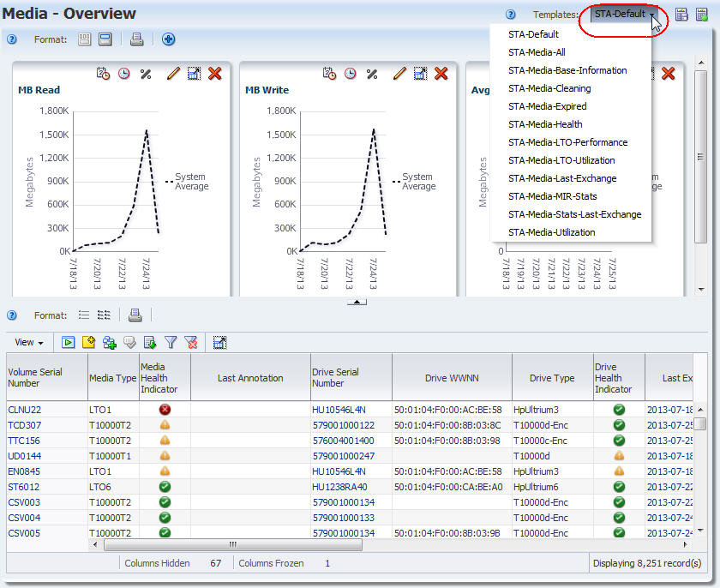Click the clear filter icon with red X

click(x=191, y=342)
